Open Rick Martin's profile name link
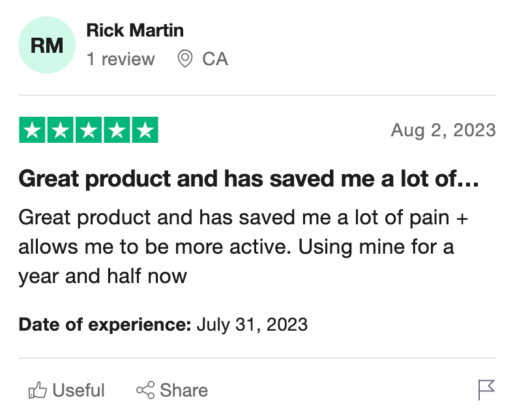 click(x=135, y=30)
